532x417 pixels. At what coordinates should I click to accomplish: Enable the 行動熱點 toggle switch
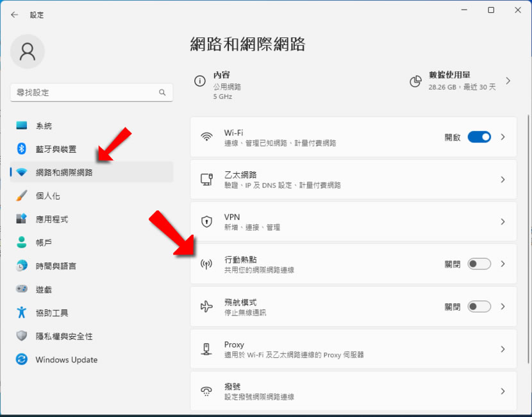(479, 264)
